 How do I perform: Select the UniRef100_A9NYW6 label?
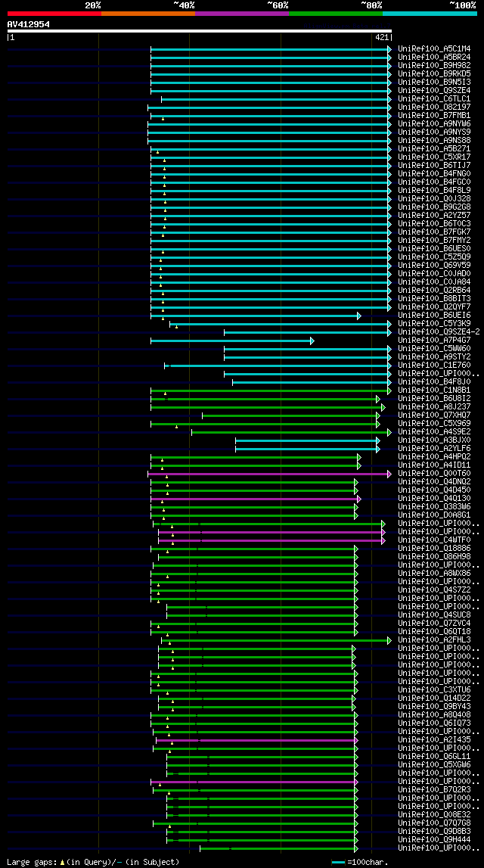[434, 123]
